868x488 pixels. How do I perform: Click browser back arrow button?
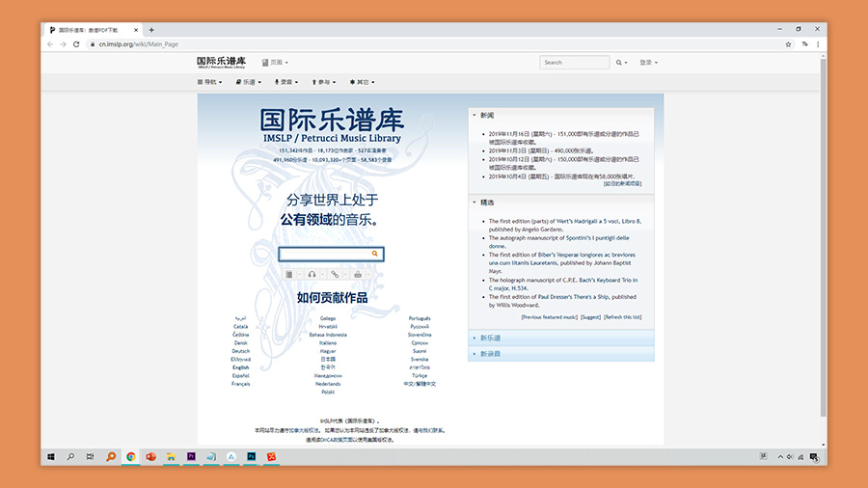pyautogui.click(x=50, y=44)
